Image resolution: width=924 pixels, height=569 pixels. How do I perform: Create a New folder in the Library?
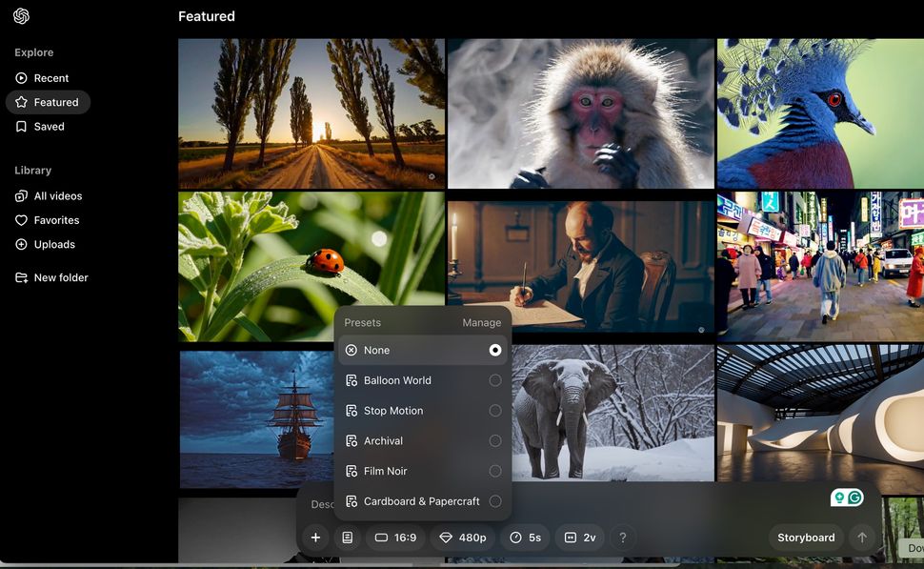pyautogui.click(x=51, y=277)
